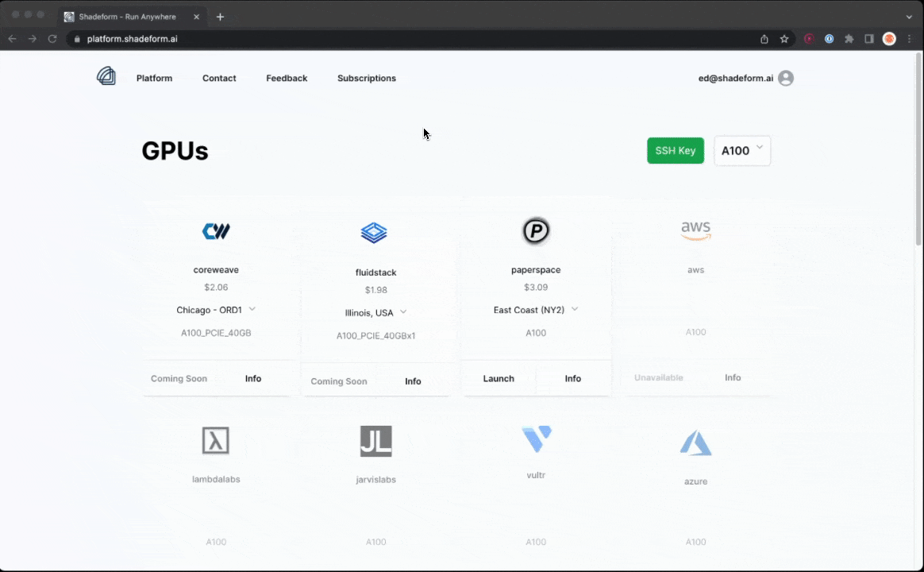Bookmark the page with the star icon
Screen dimensions: 924x572
[784, 39]
